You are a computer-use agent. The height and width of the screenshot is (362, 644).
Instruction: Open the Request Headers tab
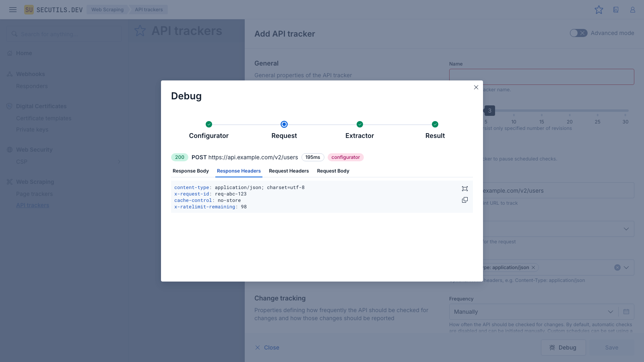pyautogui.click(x=289, y=171)
